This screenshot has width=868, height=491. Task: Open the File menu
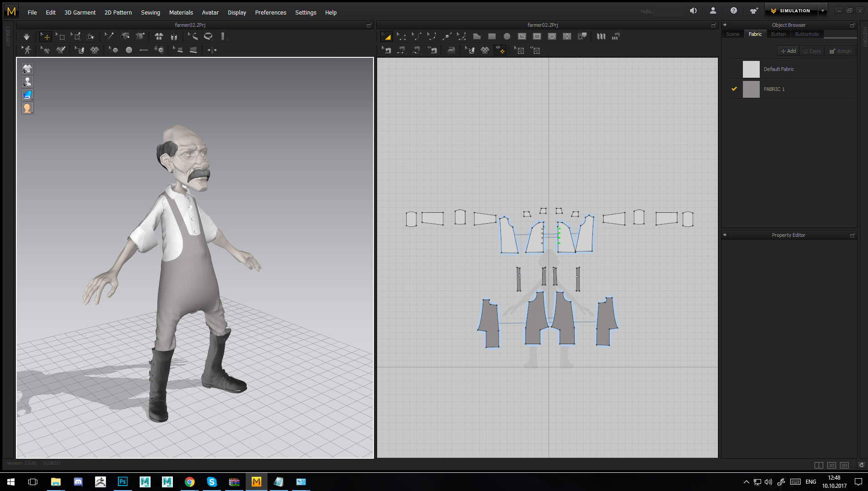click(32, 12)
